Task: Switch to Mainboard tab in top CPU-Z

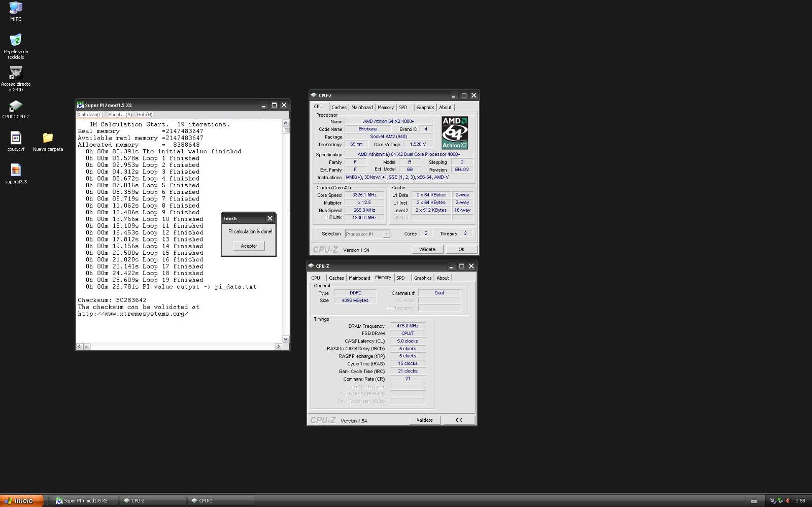Action: point(362,107)
